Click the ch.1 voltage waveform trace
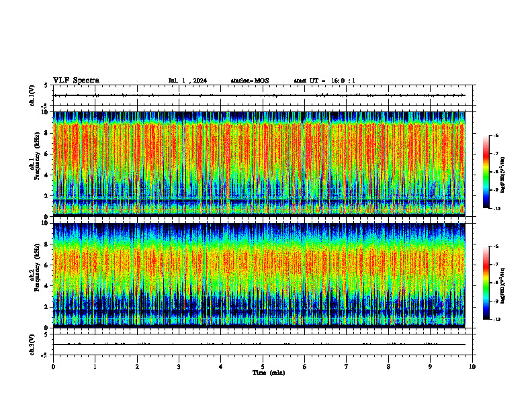Screen dimensions: 532x411 pyautogui.click(x=259, y=95)
